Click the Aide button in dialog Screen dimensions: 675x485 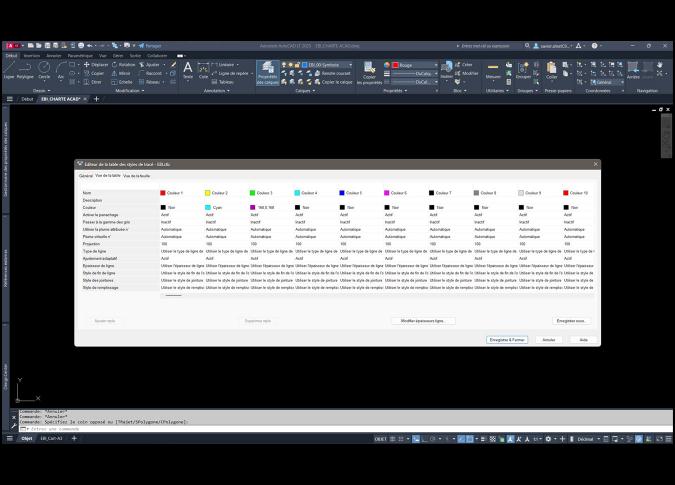tap(583, 340)
